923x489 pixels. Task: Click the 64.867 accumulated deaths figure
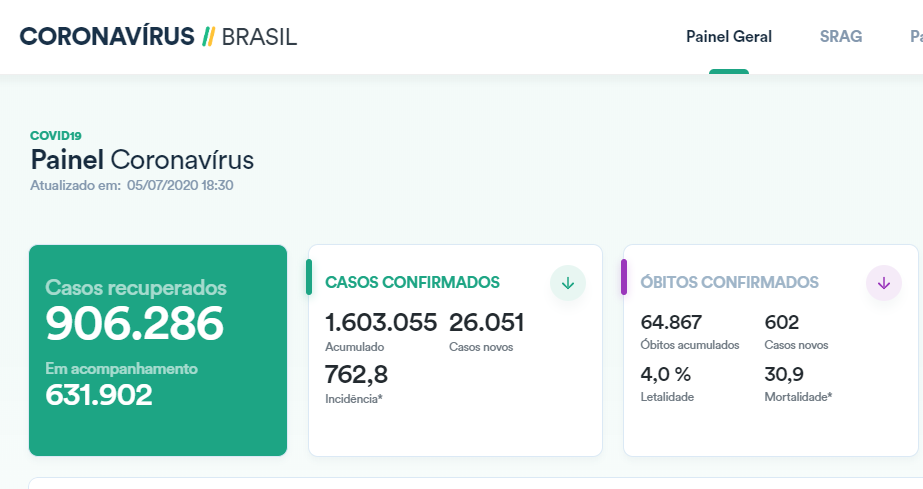pyautogui.click(x=671, y=323)
